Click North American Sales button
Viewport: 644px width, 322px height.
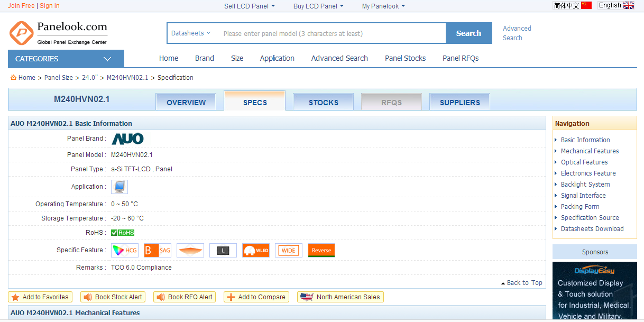[341, 297]
